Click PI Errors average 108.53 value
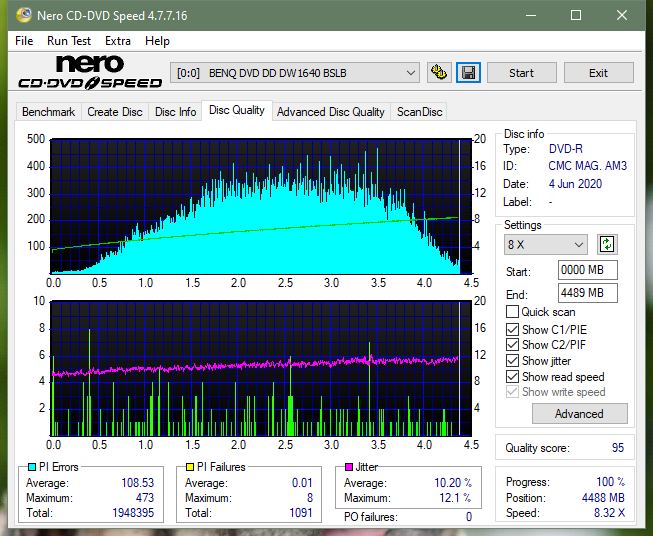 click(137, 483)
